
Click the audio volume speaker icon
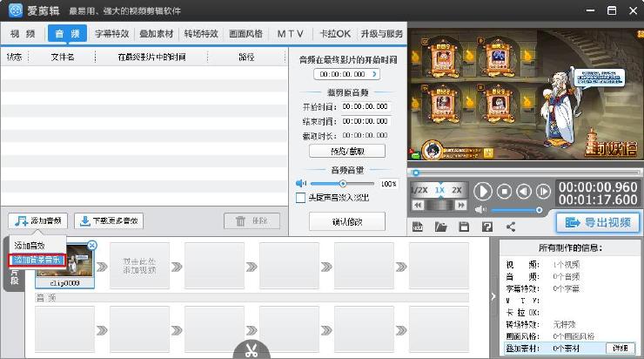click(301, 183)
